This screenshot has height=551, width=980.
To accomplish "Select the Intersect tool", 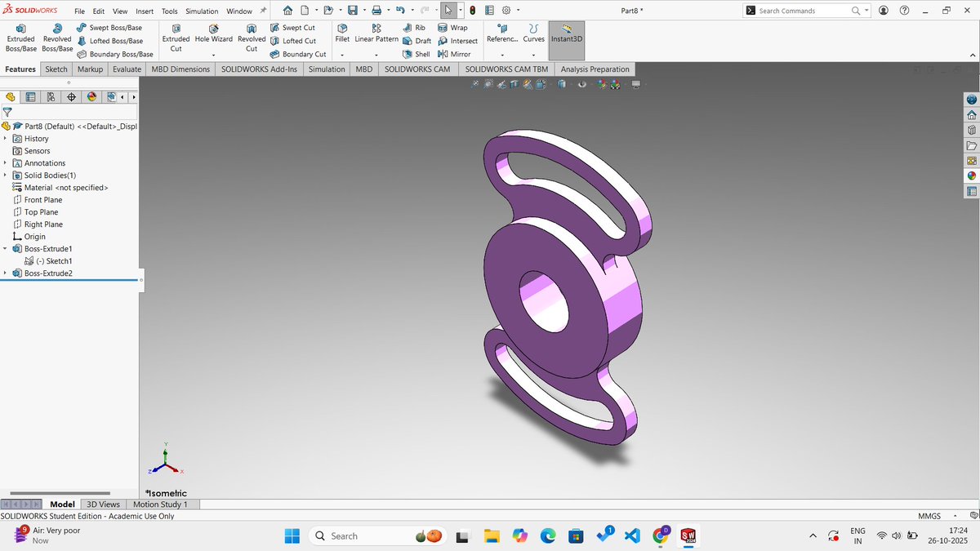I will pyautogui.click(x=457, y=41).
